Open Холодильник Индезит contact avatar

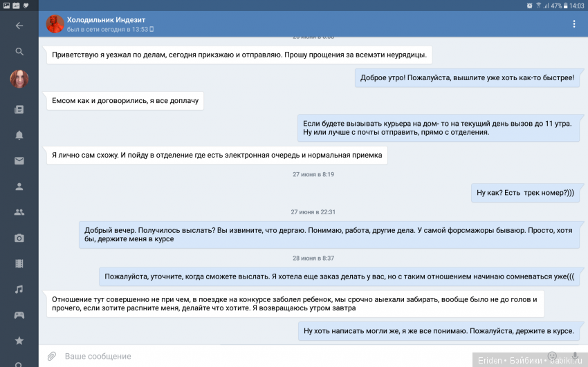pos(55,24)
